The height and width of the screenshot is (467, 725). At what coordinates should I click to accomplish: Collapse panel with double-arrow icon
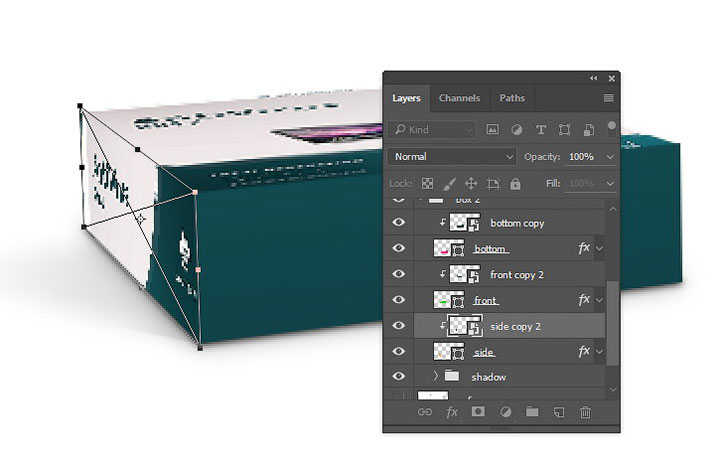[x=594, y=79]
